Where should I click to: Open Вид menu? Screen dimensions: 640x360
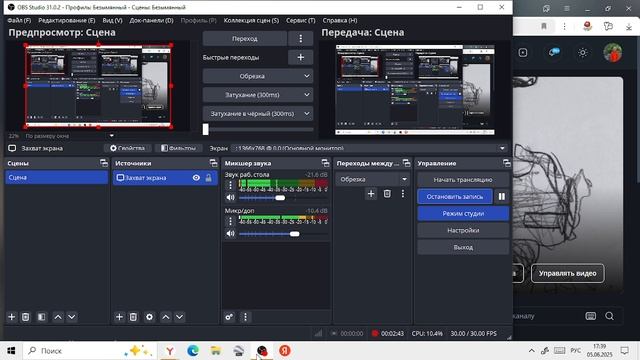click(112, 20)
